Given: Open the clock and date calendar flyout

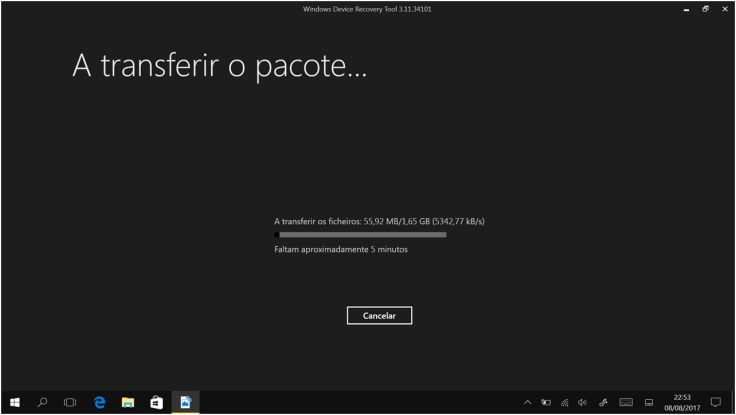Looking at the screenshot, I should coord(682,403).
